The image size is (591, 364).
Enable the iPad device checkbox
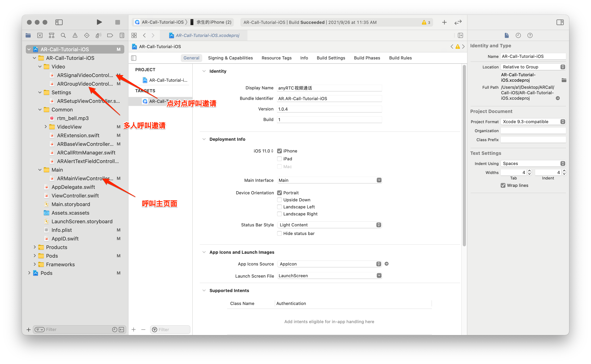(279, 159)
